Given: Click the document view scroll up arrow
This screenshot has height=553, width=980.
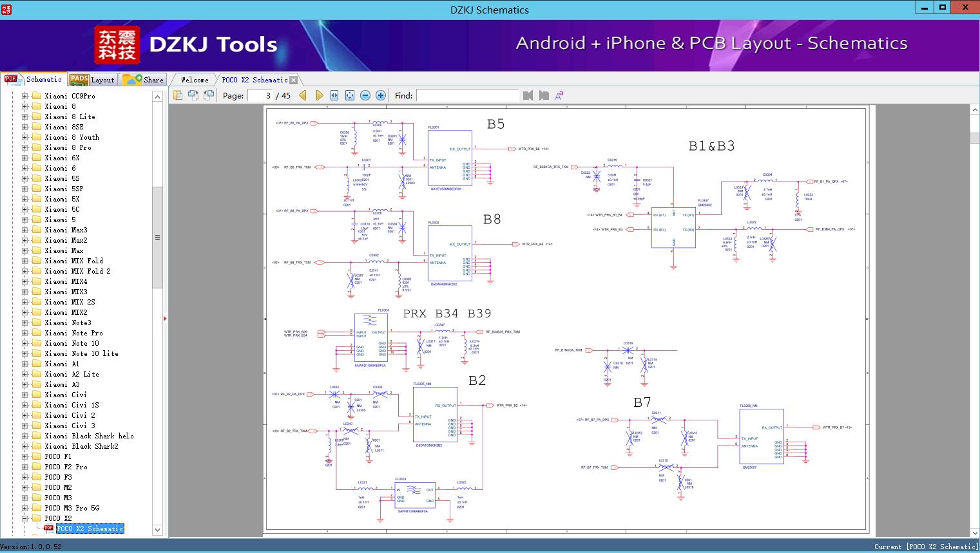Looking at the screenshot, I should pos(974,110).
